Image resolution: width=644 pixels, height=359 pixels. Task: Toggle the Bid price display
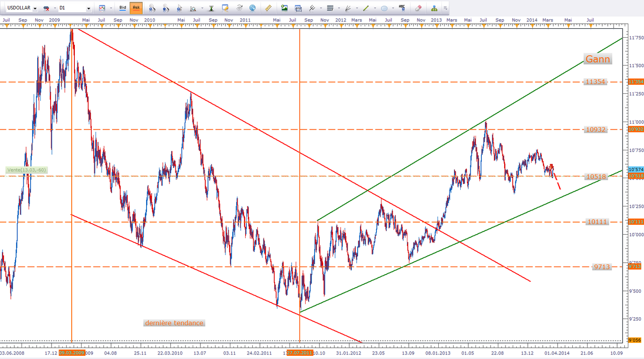point(123,8)
